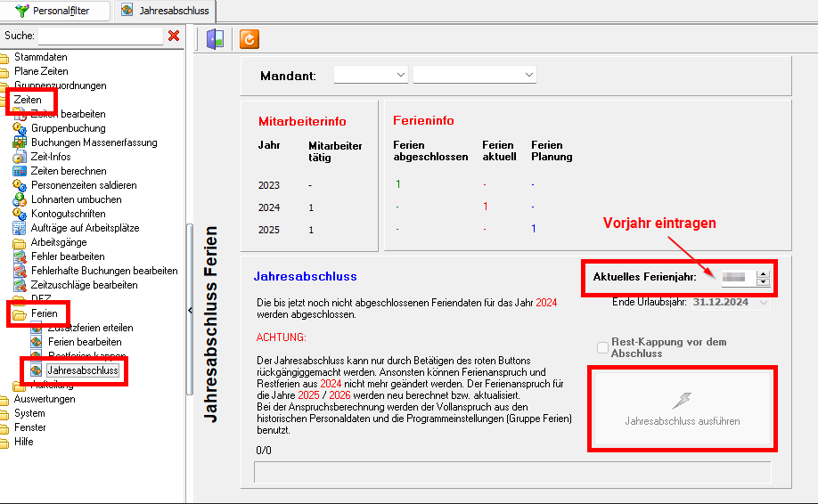Viewport: 818px width, 504px height.
Task: Clear the search with red X
Action: [174, 36]
